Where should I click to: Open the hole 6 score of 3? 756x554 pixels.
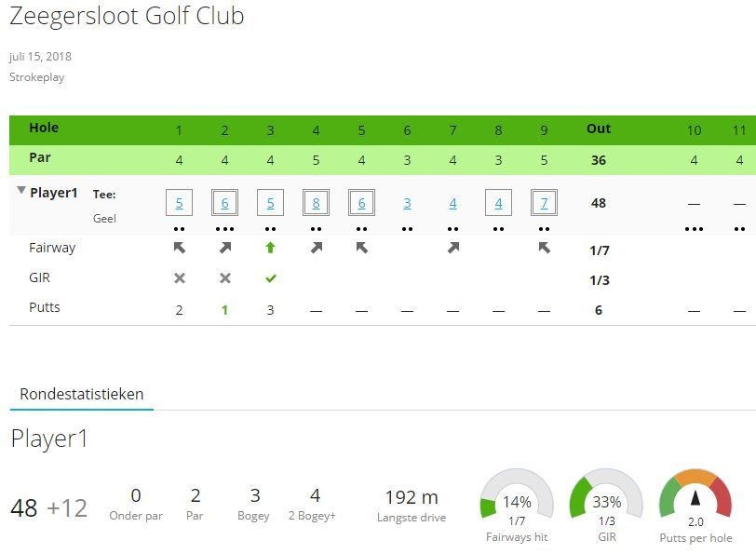tap(407, 203)
